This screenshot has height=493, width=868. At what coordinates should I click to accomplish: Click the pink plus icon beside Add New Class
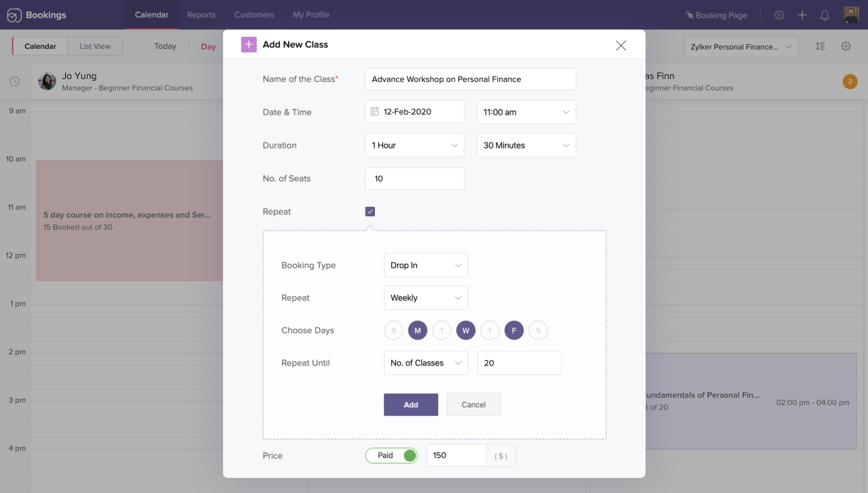[x=249, y=44]
